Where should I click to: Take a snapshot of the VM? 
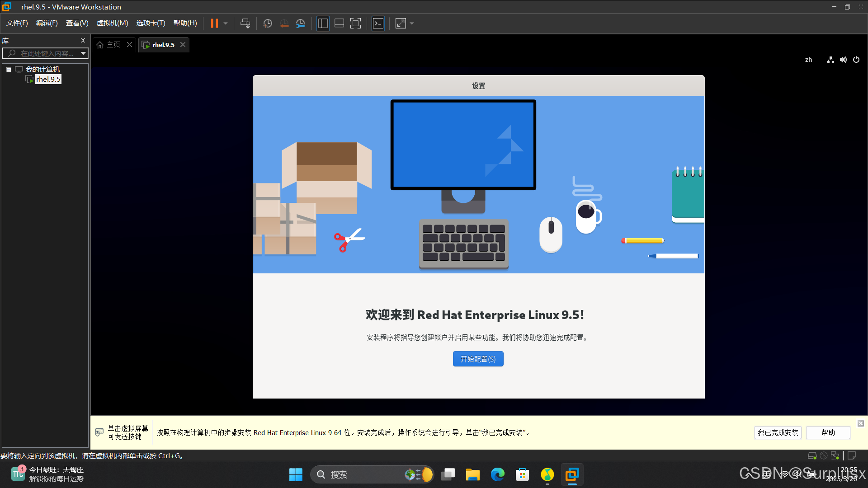click(268, 23)
